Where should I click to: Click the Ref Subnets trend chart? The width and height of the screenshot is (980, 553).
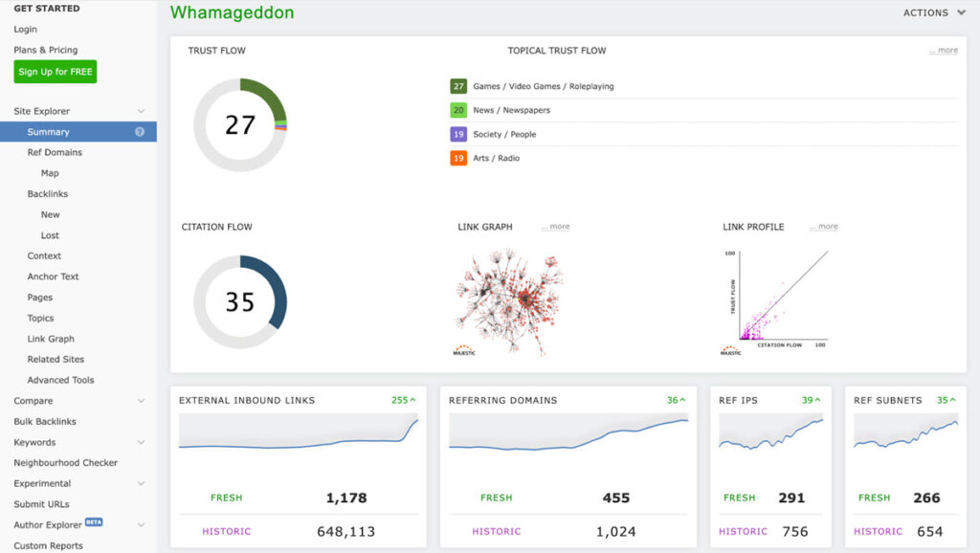click(x=905, y=432)
